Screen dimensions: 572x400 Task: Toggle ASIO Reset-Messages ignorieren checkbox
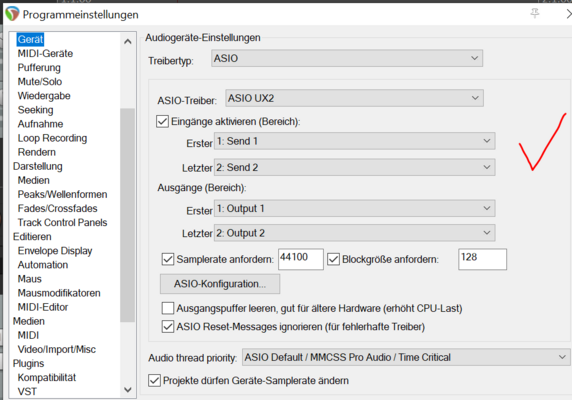pyautogui.click(x=168, y=326)
